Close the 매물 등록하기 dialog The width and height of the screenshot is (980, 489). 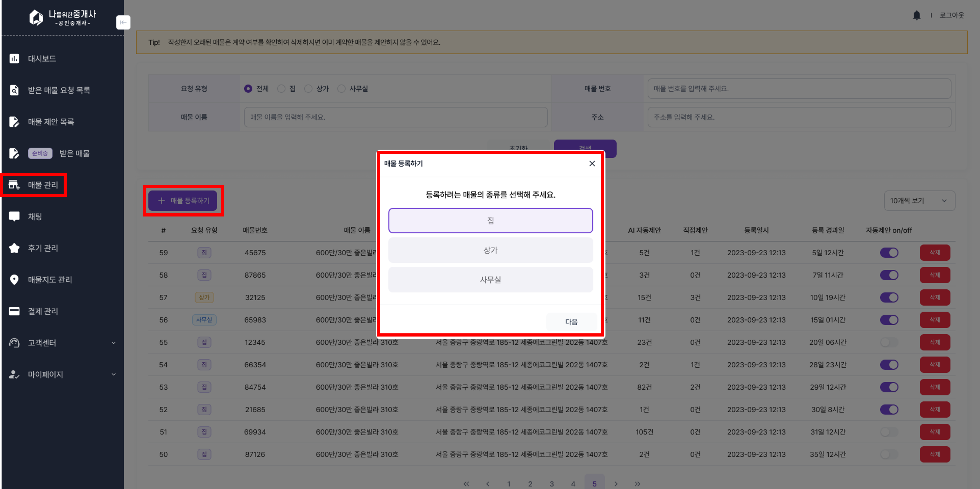coord(592,164)
